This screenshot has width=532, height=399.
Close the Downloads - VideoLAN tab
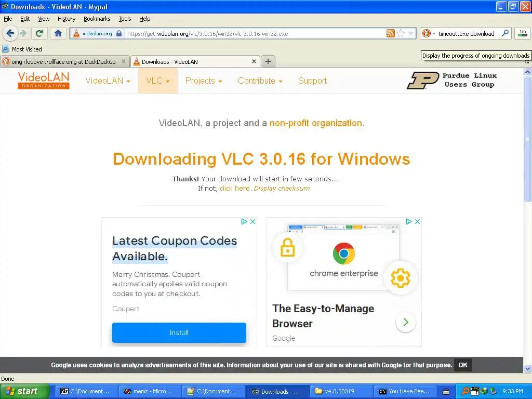pyautogui.click(x=254, y=61)
